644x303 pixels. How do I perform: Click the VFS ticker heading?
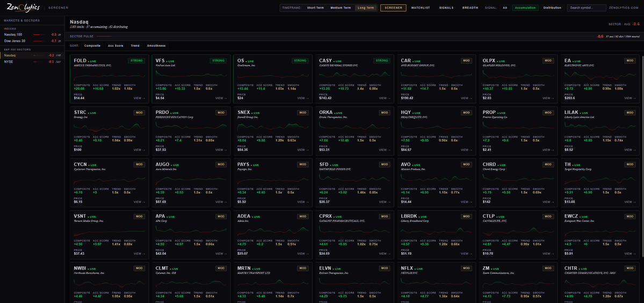click(x=160, y=60)
